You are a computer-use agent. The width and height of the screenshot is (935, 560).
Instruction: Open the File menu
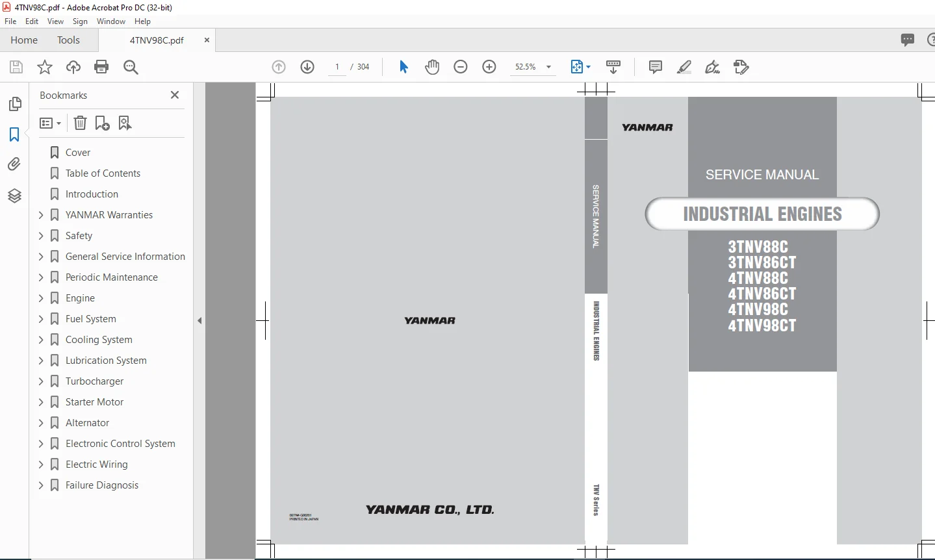[x=10, y=21]
